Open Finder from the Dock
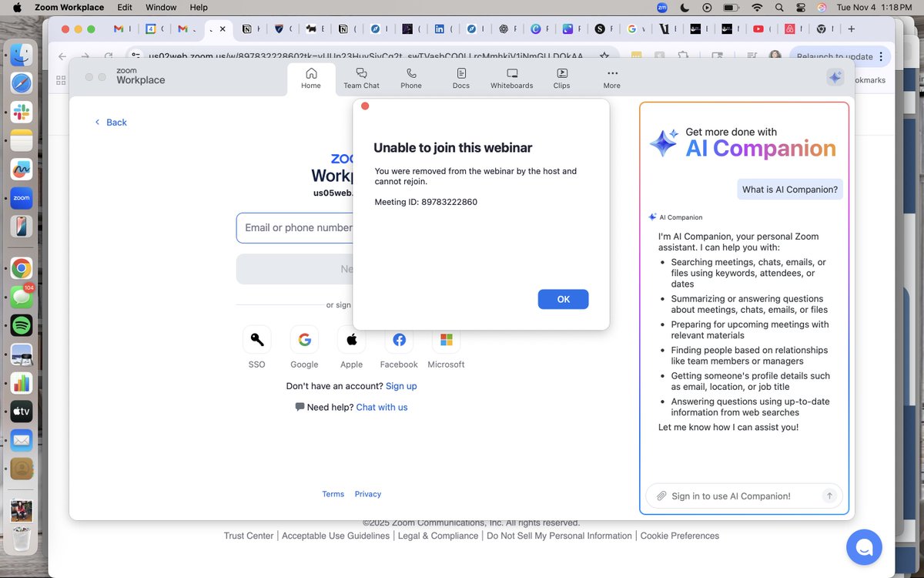924x578 pixels. 22,55
